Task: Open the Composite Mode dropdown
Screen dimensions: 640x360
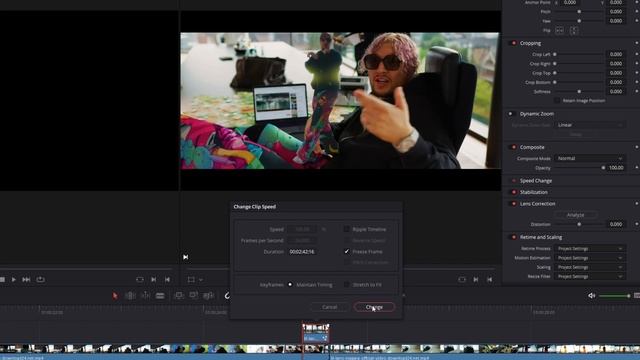Action: [589, 158]
